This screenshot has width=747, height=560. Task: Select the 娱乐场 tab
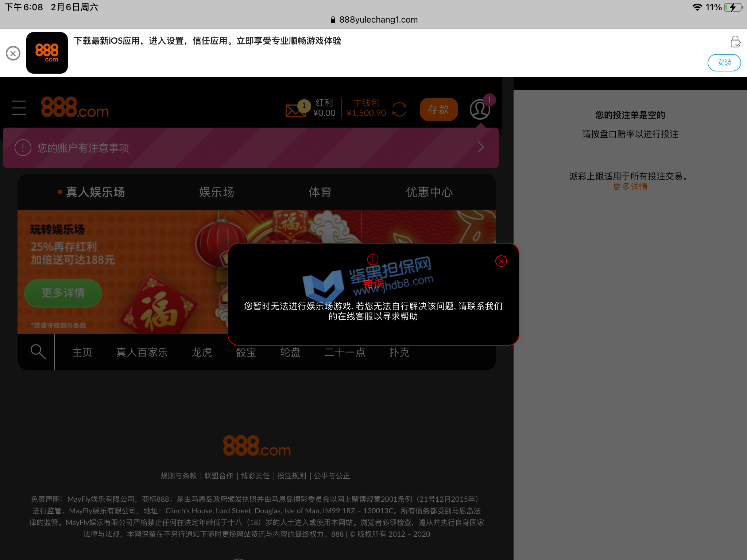pyautogui.click(x=217, y=192)
